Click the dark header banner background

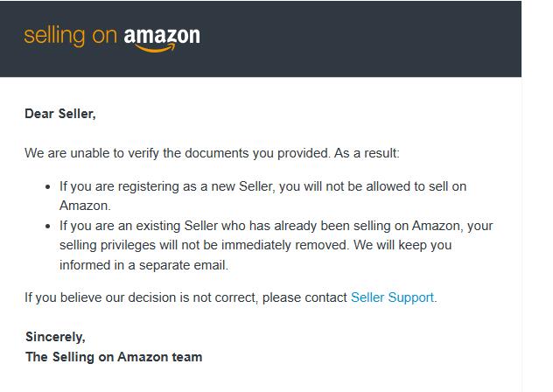[x=353, y=38]
